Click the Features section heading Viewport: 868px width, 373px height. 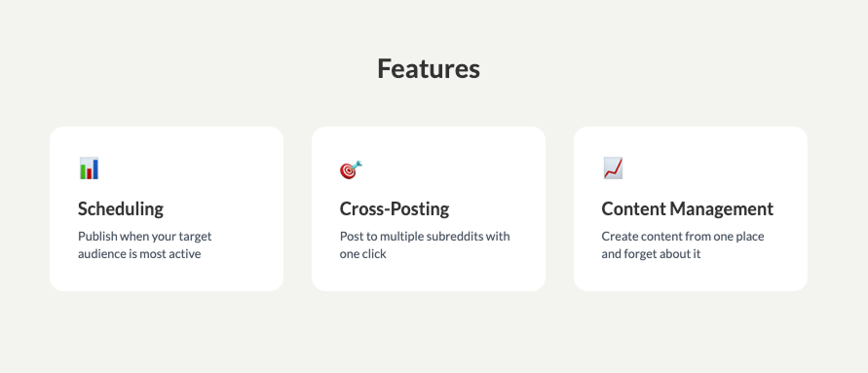click(x=429, y=68)
